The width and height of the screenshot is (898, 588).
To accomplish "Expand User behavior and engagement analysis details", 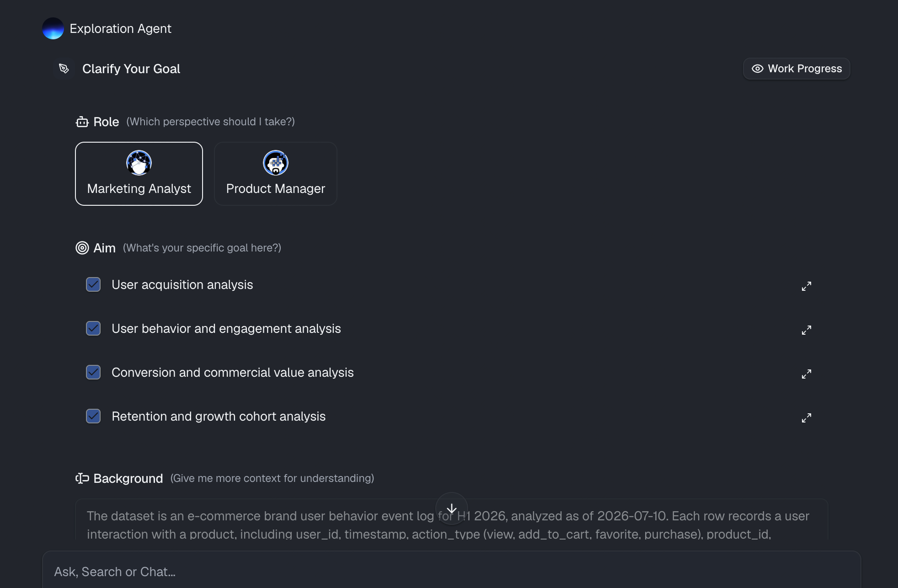I will (807, 330).
